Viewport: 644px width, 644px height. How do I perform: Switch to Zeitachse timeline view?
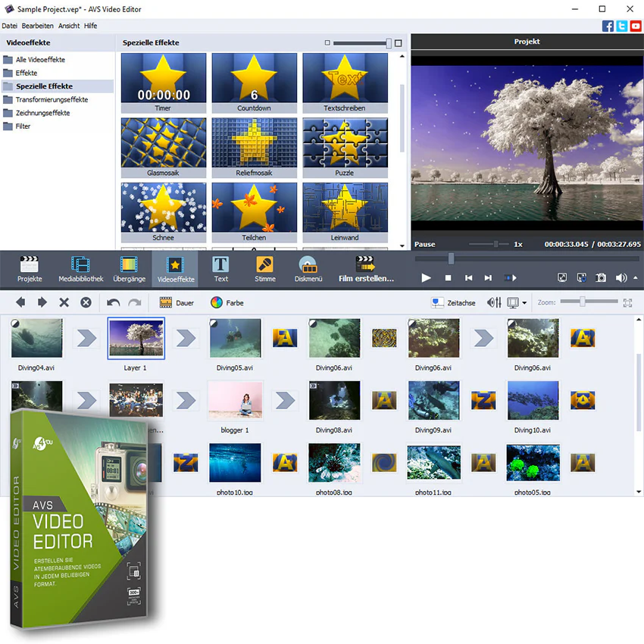pos(453,303)
